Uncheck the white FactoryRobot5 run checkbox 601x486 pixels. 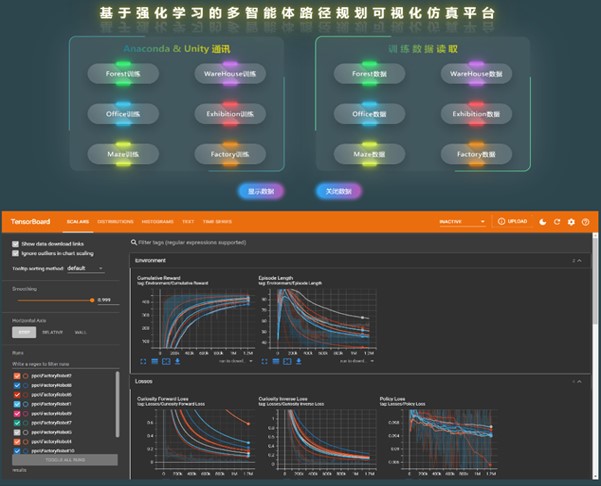[17, 432]
